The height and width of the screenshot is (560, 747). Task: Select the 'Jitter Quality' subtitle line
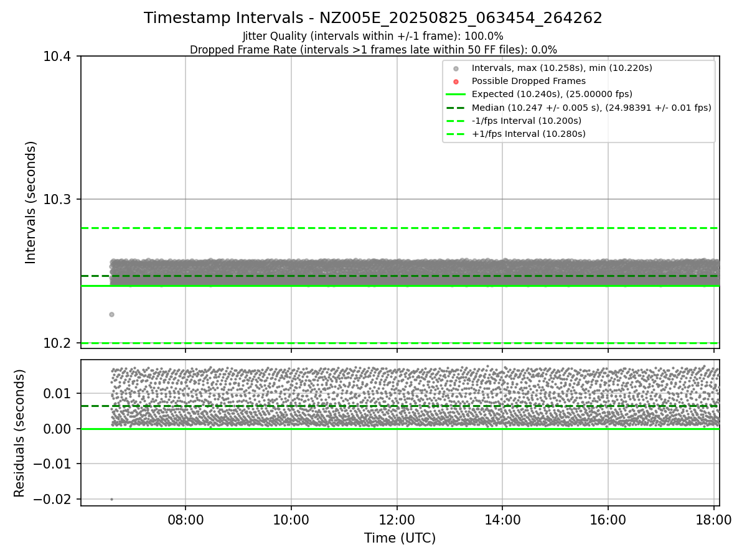coord(373,36)
